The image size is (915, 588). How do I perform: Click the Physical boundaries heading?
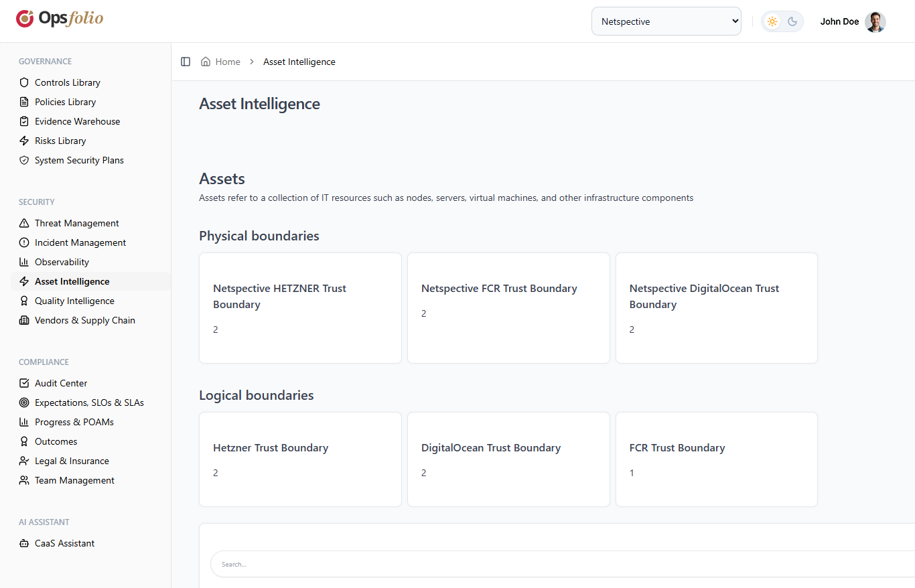click(x=259, y=236)
